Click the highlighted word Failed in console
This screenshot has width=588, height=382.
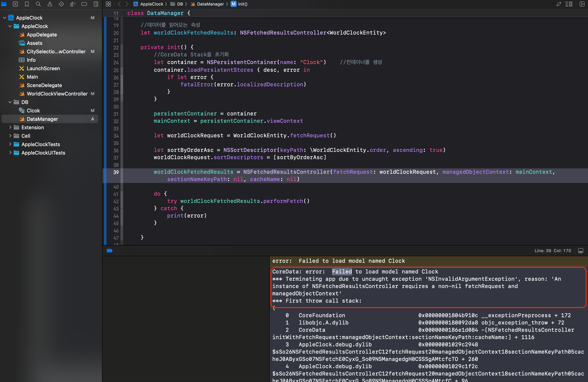click(x=342, y=272)
